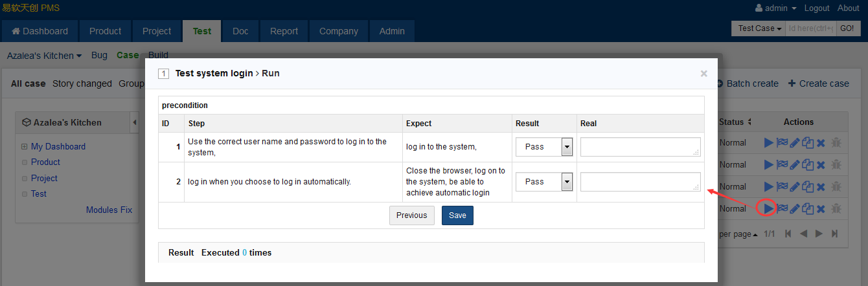Click the Previous button
Screen dimensions: 868x286
pos(411,215)
